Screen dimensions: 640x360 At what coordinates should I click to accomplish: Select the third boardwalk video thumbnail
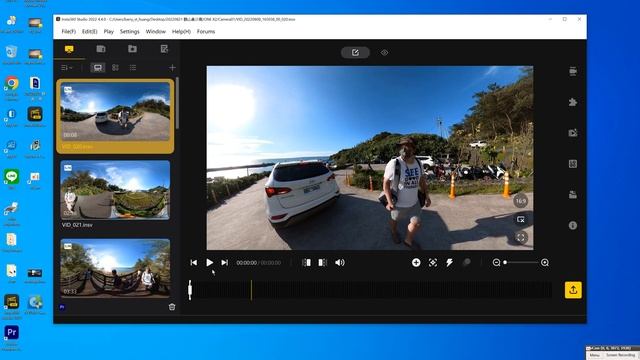pyautogui.click(x=115, y=268)
